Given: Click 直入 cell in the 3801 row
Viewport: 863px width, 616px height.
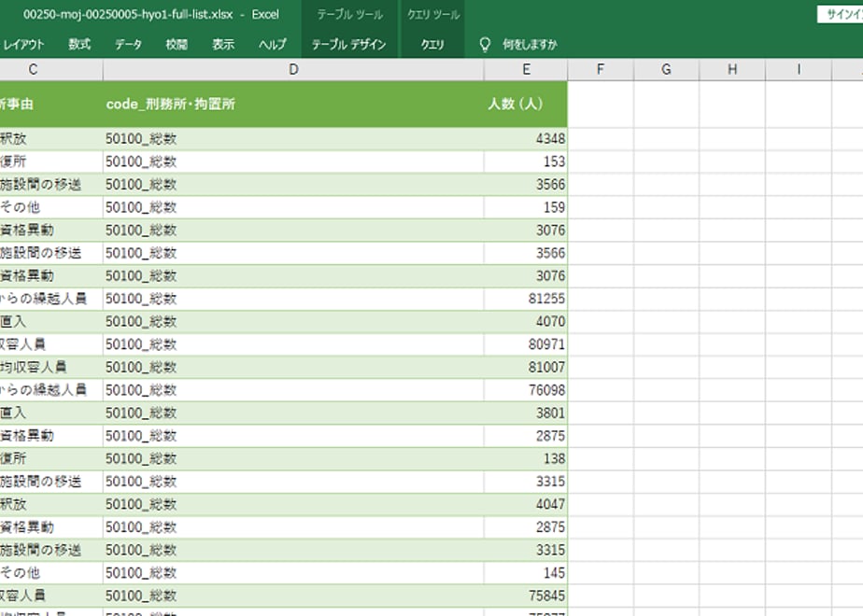Looking at the screenshot, I should pos(51,413).
